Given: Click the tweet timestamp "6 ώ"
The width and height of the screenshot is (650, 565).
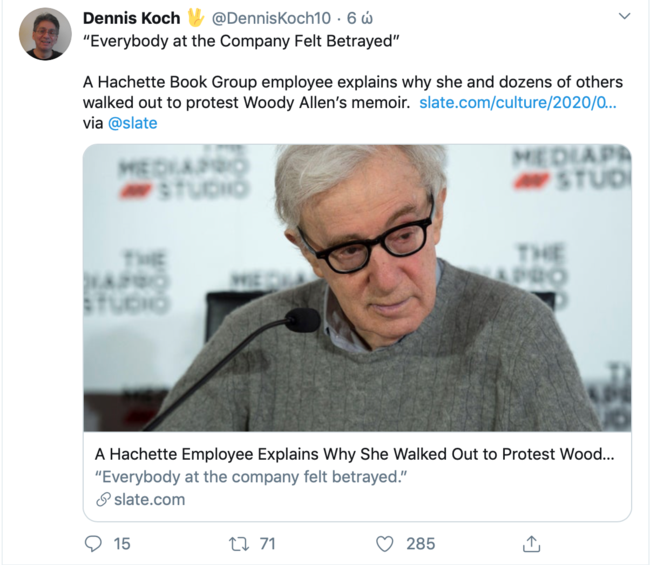Looking at the screenshot, I should point(360,18).
